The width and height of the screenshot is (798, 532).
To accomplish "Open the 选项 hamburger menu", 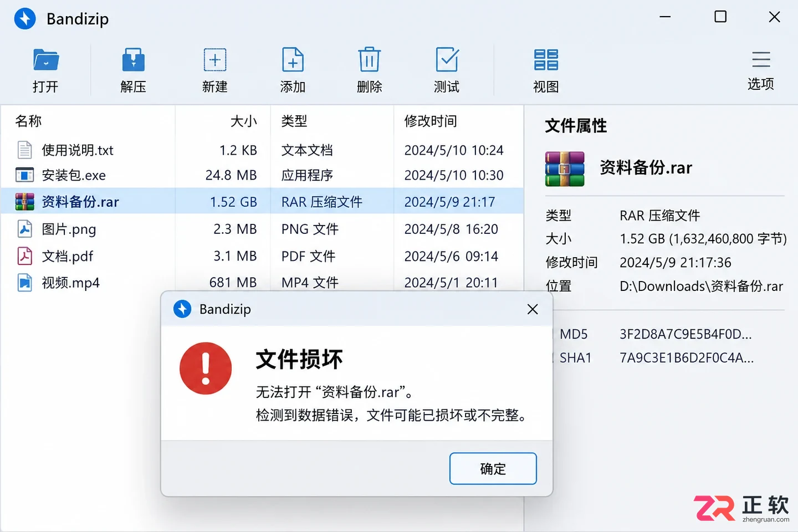I will pos(761,59).
